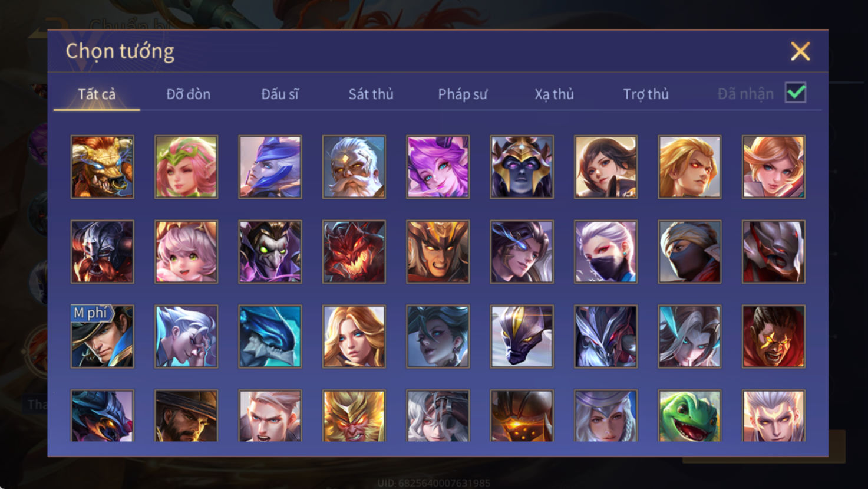
Task: Select the golden bull hero portrait
Action: tap(102, 167)
